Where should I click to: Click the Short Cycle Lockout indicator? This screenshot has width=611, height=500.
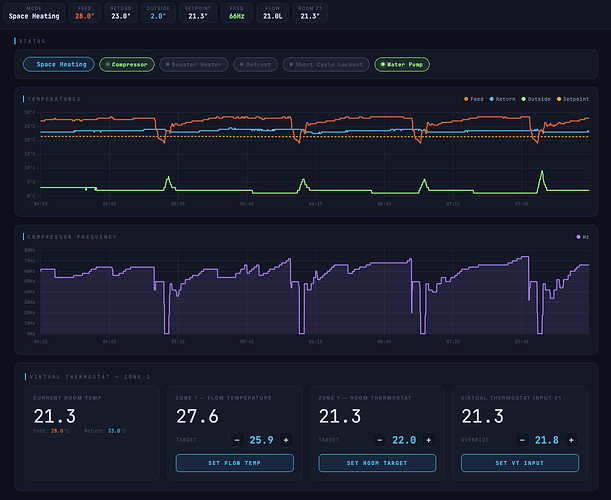click(326, 64)
